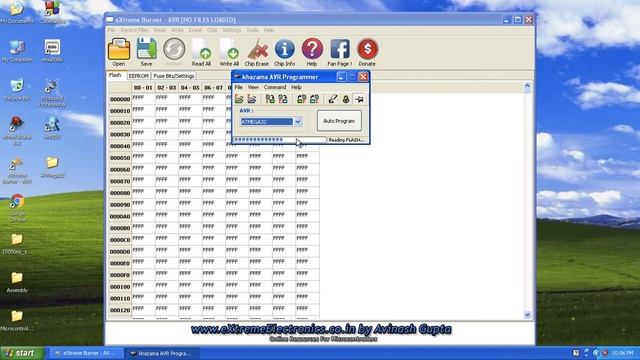Click Khazama erase chip pencil icon
Viewport: 640px width, 360px height.
(333, 99)
